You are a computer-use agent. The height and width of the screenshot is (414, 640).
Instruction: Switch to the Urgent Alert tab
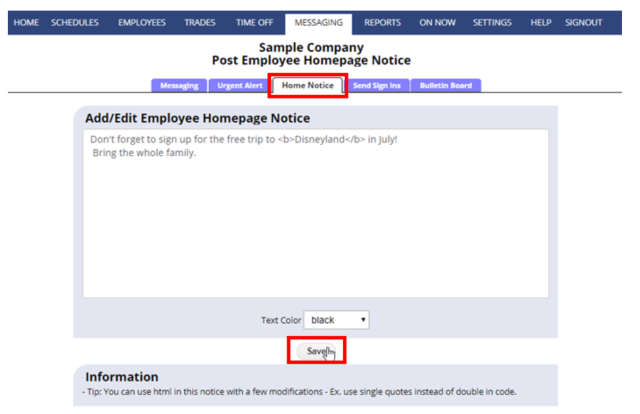[x=240, y=86]
